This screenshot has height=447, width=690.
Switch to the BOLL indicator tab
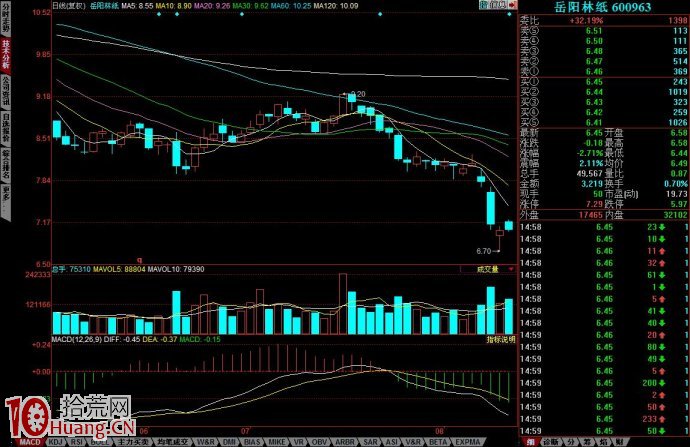pos(99,442)
